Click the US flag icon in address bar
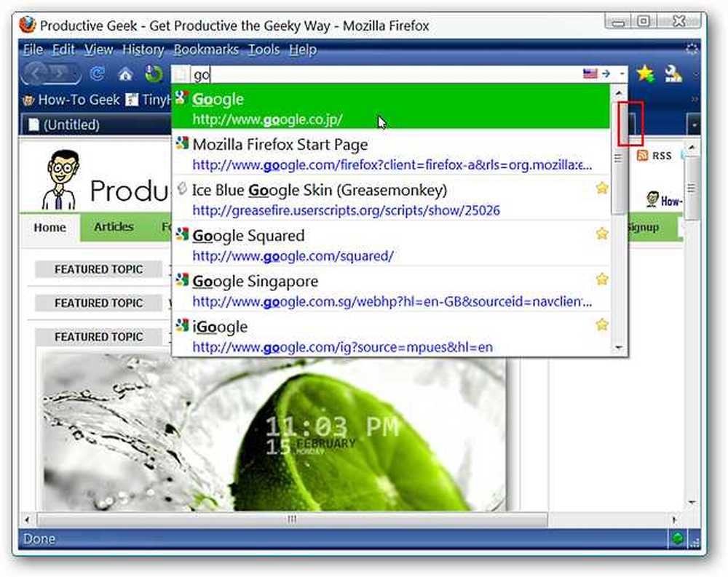Viewport: 728px width, 577px height. pyautogui.click(x=590, y=73)
